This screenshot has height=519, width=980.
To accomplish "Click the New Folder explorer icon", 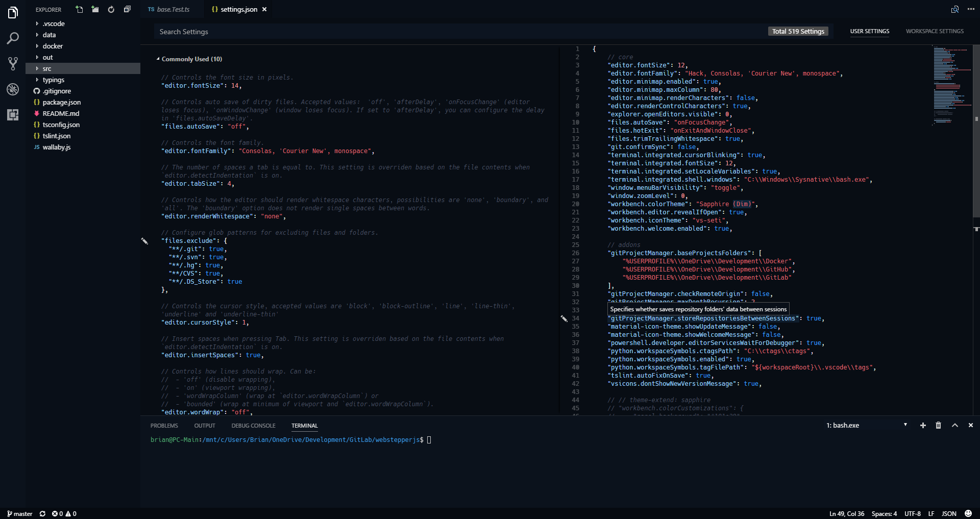I will point(95,9).
